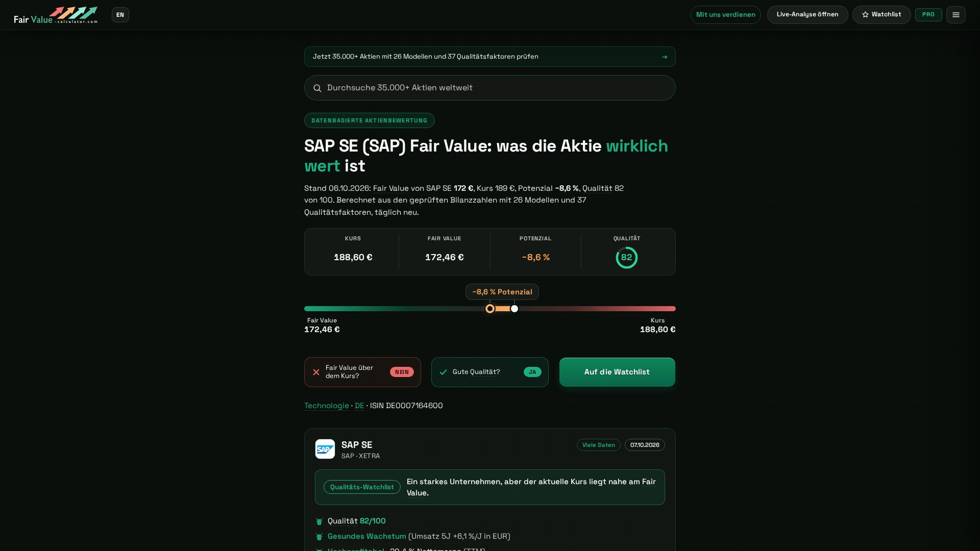Click the Qualitäts-Watchlist tag
Screen dimensions: 980x551
(x=362, y=487)
